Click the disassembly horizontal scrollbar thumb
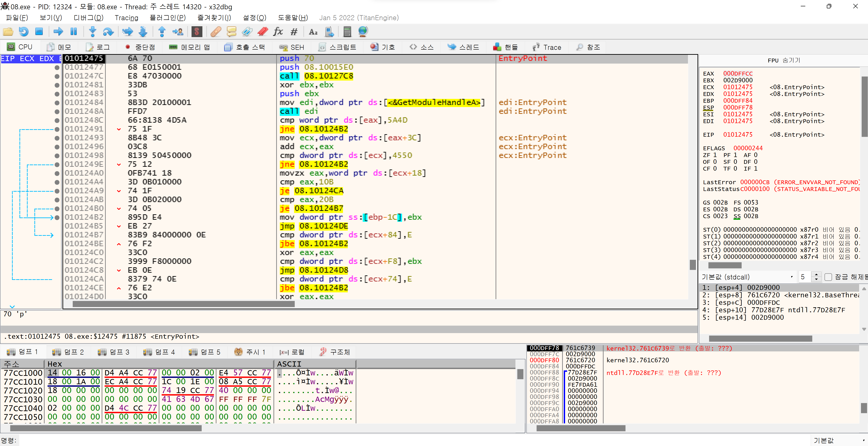868x446 pixels. pos(184,304)
